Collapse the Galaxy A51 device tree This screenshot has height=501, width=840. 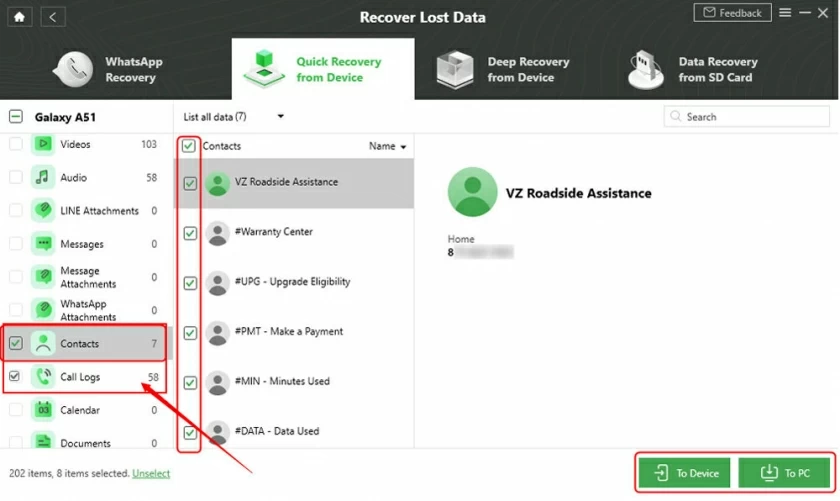pyautogui.click(x=15, y=117)
